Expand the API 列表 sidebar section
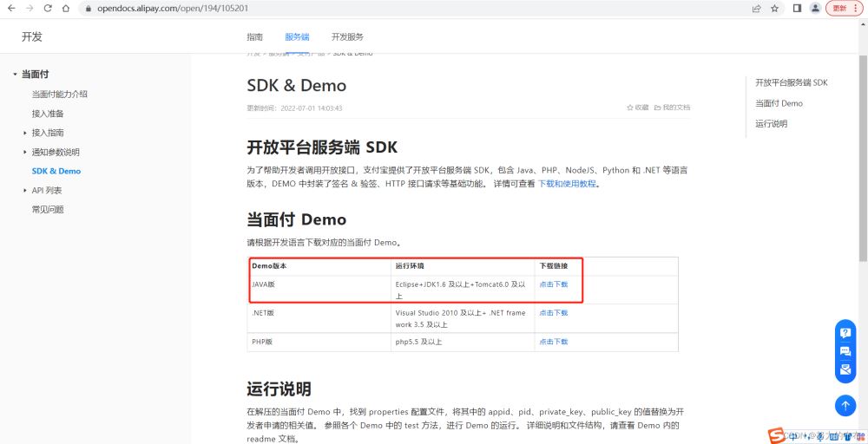The height and width of the screenshot is (444, 868). [x=25, y=190]
